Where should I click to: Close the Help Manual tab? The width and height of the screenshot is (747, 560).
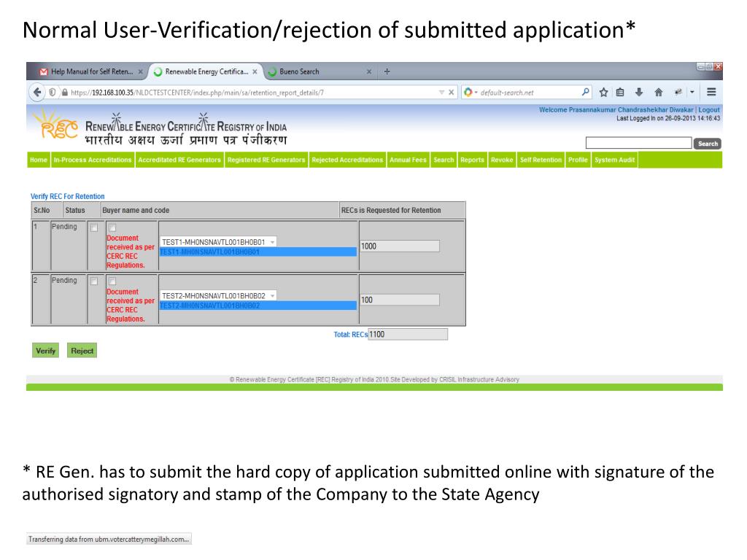click(x=141, y=72)
